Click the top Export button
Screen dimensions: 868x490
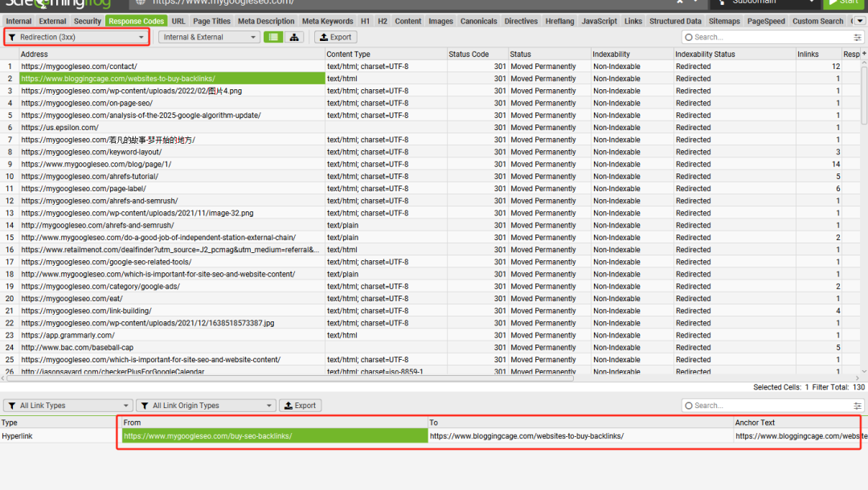(x=335, y=37)
